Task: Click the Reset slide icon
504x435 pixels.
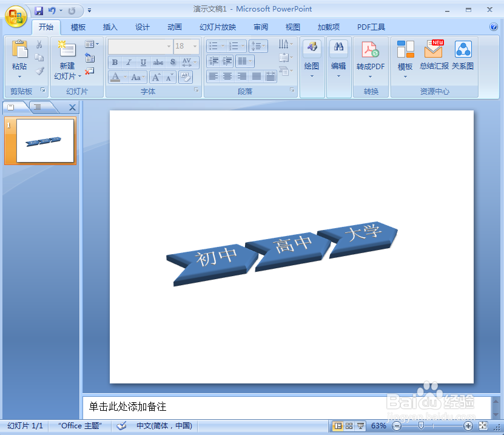Action: [x=90, y=58]
